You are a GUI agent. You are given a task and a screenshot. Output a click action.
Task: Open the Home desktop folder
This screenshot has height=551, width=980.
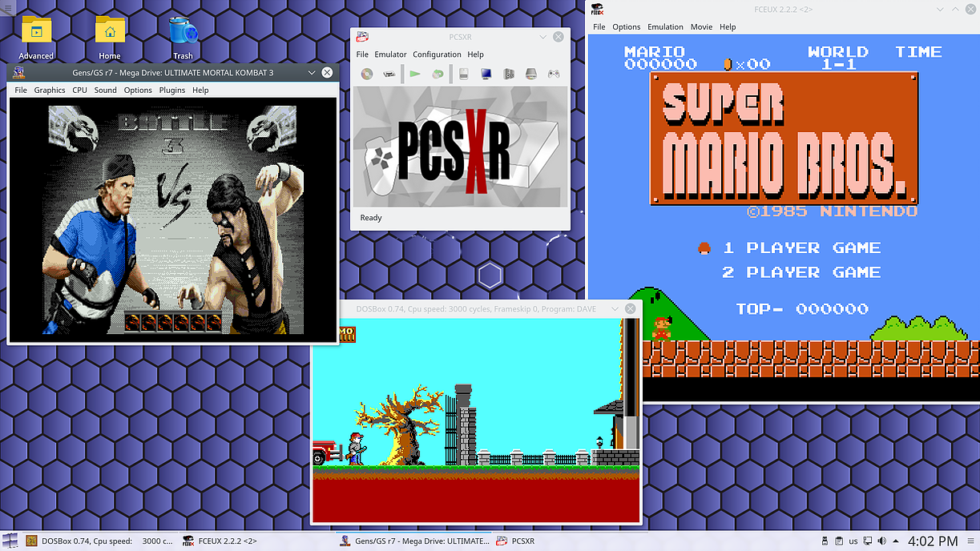click(110, 37)
